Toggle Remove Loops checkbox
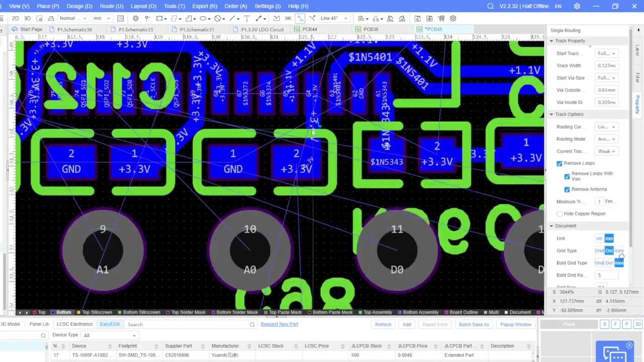 (559, 163)
